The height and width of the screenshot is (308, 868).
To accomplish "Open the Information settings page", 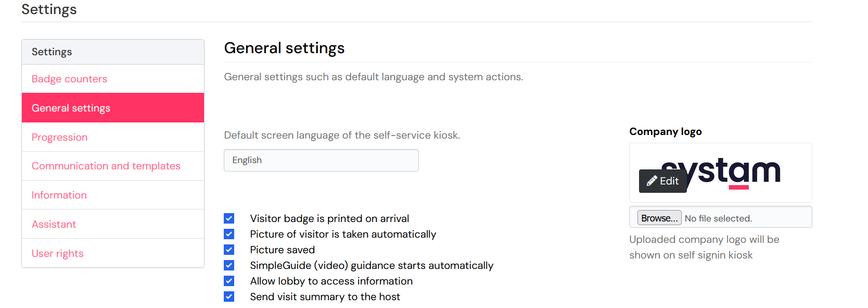I will pos(59,195).
